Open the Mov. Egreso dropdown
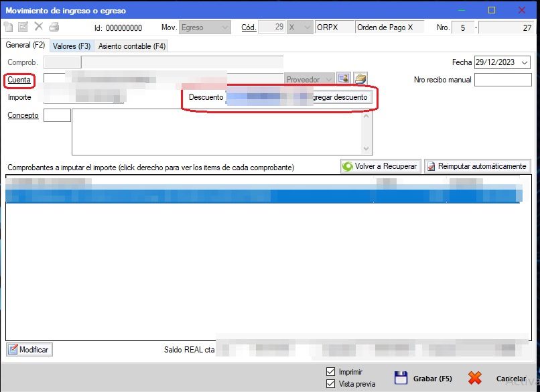This screenshot has width=540, height=392. coord(204,27)
